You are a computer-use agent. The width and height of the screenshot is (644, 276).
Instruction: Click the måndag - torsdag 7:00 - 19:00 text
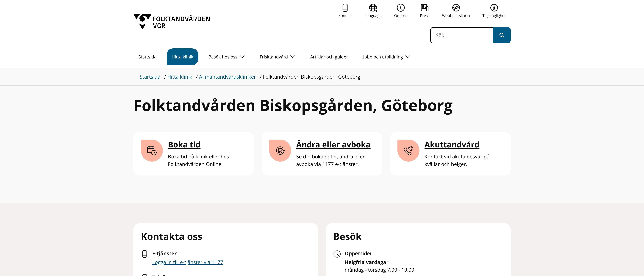point(379,270)
